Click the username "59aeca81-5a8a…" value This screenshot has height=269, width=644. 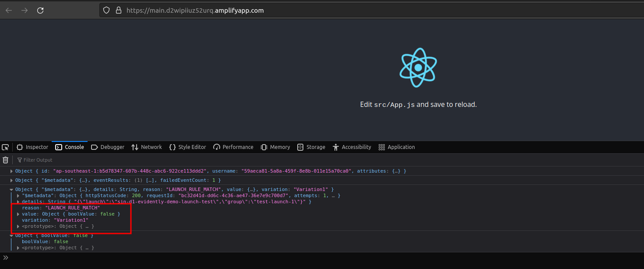[x=297, y=171]
